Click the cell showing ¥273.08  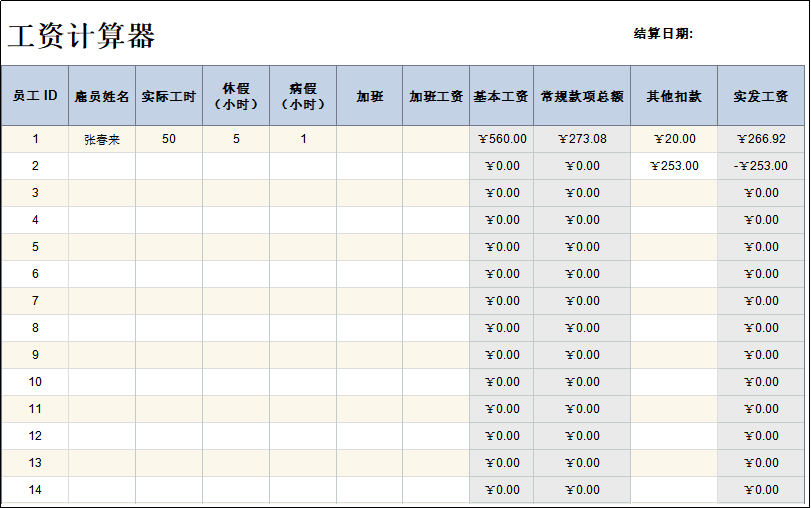point(582,139)
